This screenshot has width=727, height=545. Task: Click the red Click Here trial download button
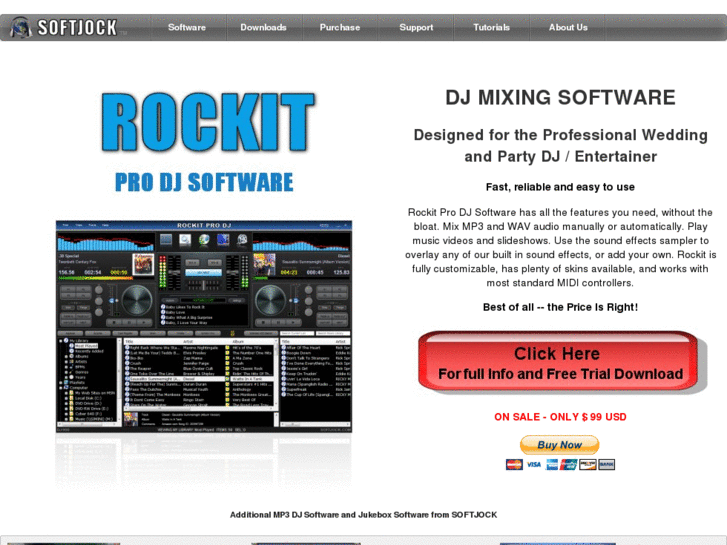point(560,362)
